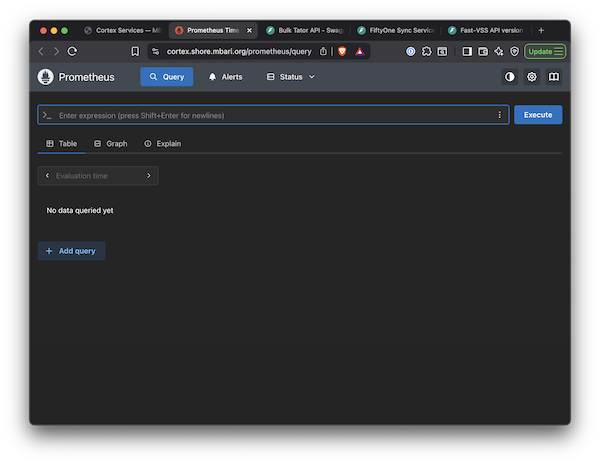
Task: Switch to the Graph tab
Action: (111, 143)
